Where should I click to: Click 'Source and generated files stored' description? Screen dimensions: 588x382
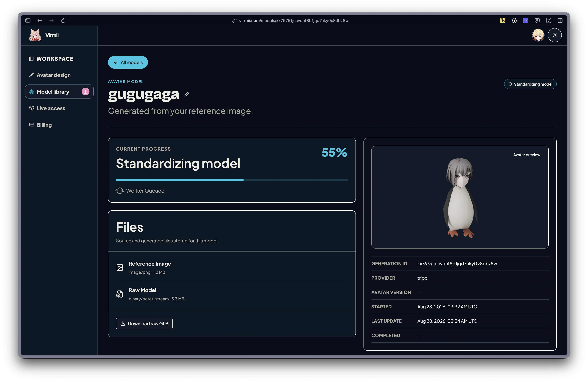click(167, 241)
